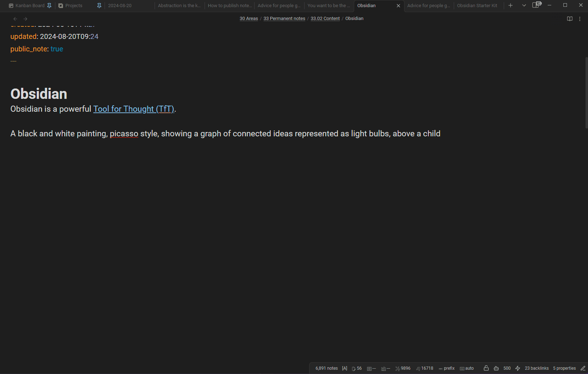This screenshot has height=374, width=588.
Task: Click the robot icon in status bar
Action: point(496,368)
